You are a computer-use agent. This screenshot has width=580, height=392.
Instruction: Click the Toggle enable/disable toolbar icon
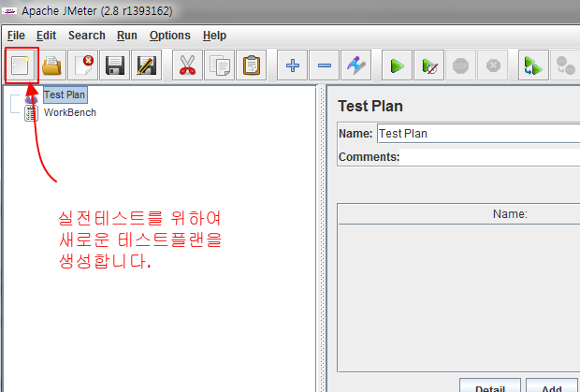coord(355,65)
